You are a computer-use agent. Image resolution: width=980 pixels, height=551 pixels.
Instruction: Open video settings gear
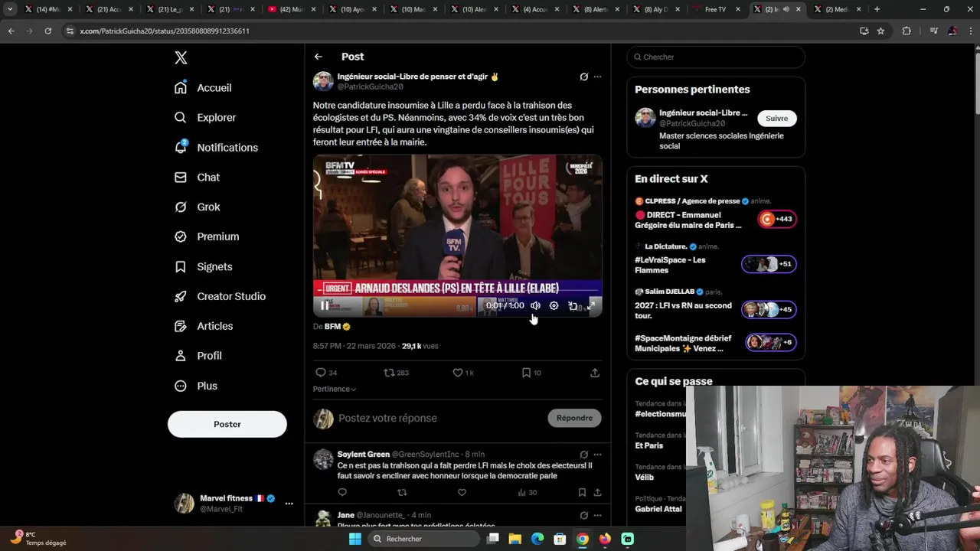tap(554, 305)
